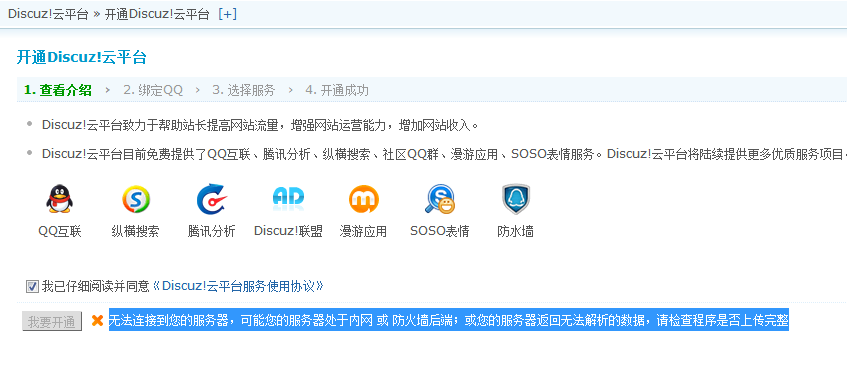Click the Discuz!联盟 label text
The image size is (847, 386).
point(288,231)
